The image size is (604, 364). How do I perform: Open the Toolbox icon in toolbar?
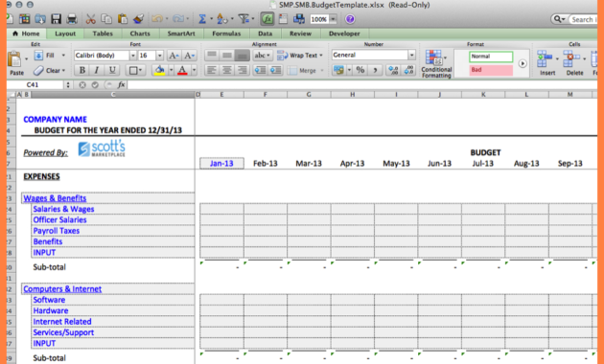pos(283,19)
